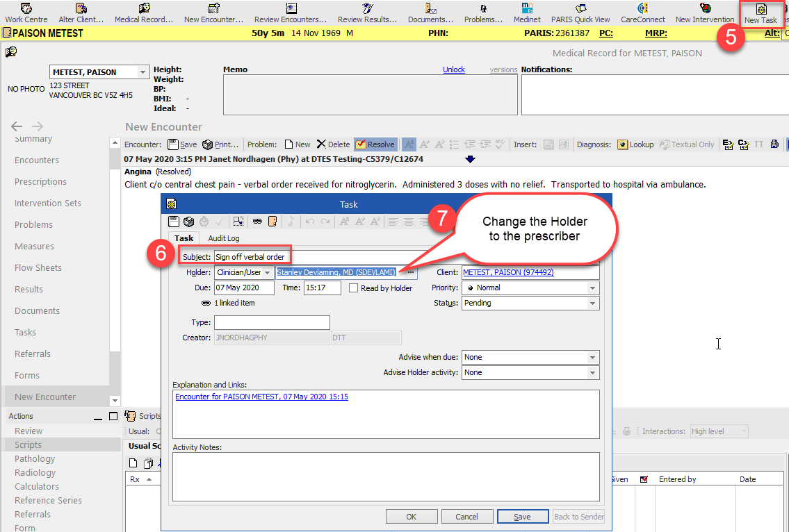
Task: Click into the Activity Notes text area
Action: (385, 476)
